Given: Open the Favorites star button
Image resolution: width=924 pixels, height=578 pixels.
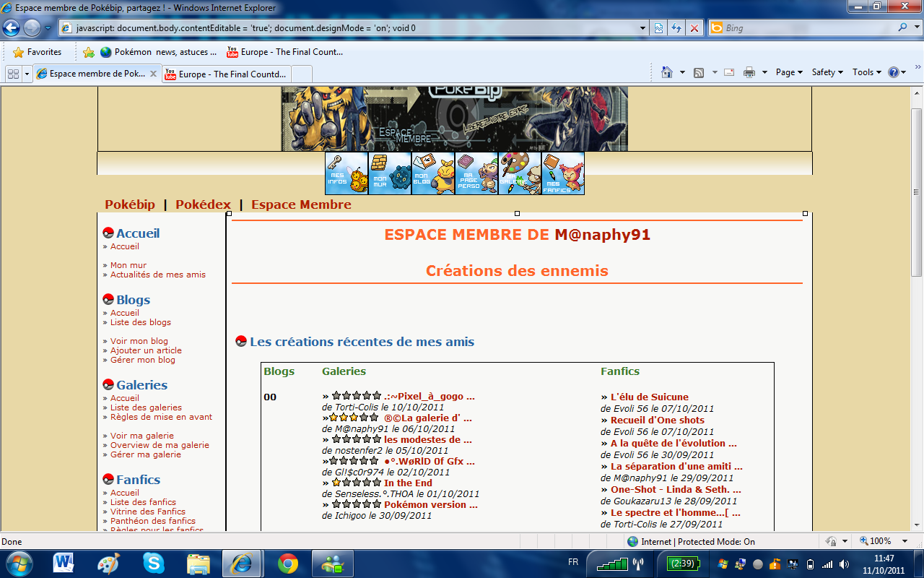Looking at the screenshot, I should [x=38, y=52].
